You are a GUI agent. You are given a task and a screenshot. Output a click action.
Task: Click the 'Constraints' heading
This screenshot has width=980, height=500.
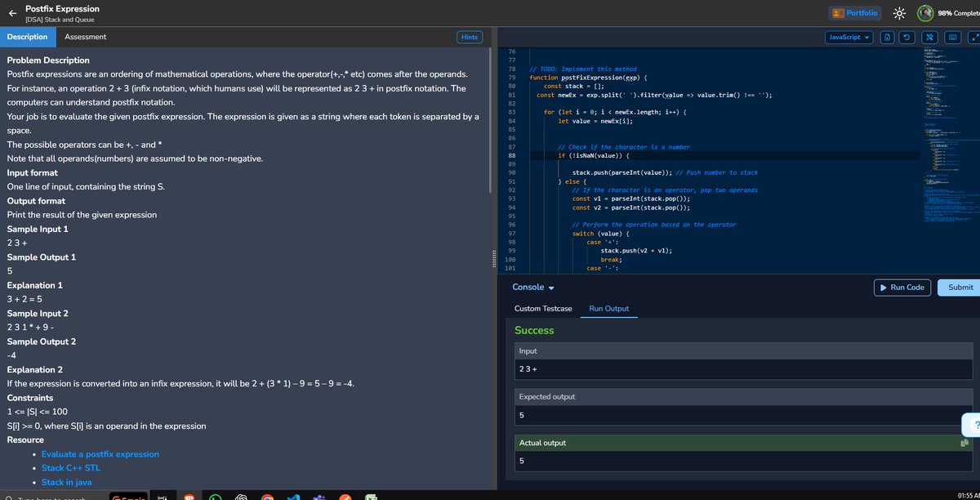click(30, 398)
